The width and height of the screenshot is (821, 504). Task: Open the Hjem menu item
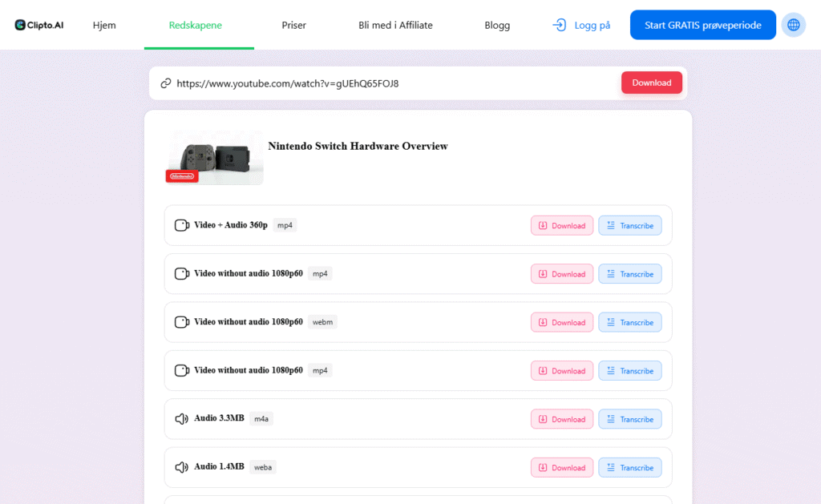coord(104,25)
